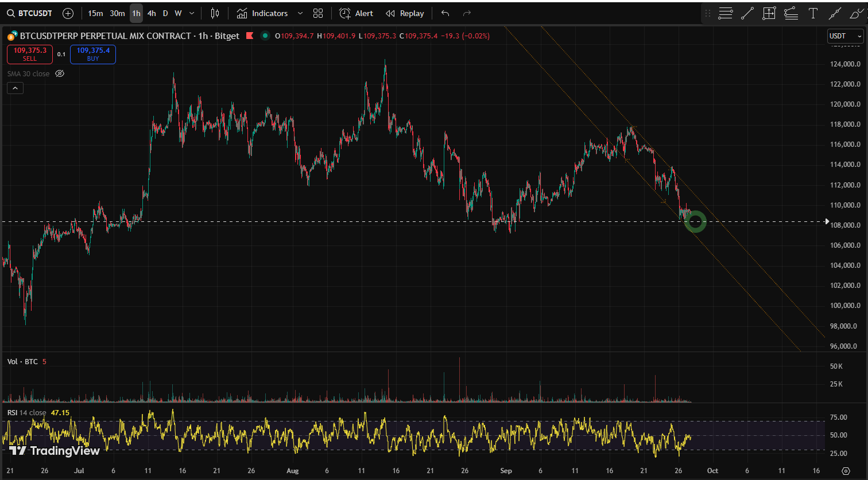This screenshot has height=480, width=868.
Task: Switch to the 15m timeframe
Action: tap(95, 13)
